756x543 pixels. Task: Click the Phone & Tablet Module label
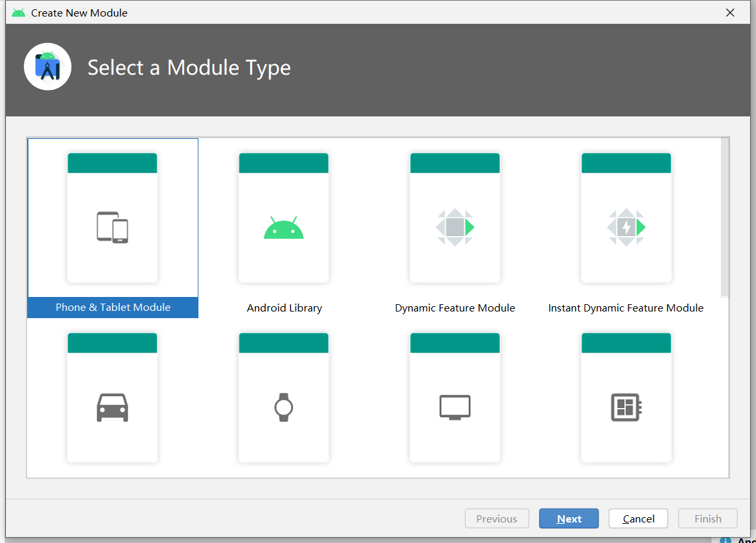[x=113, y=307]
